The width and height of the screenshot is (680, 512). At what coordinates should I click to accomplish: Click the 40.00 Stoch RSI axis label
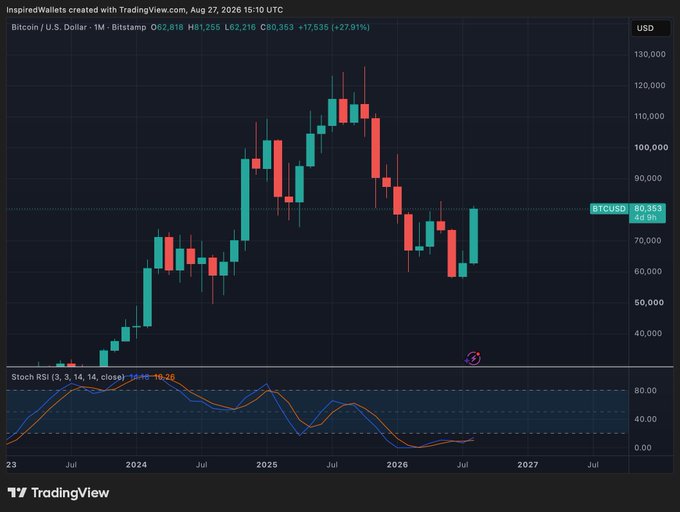click(645, 419)
